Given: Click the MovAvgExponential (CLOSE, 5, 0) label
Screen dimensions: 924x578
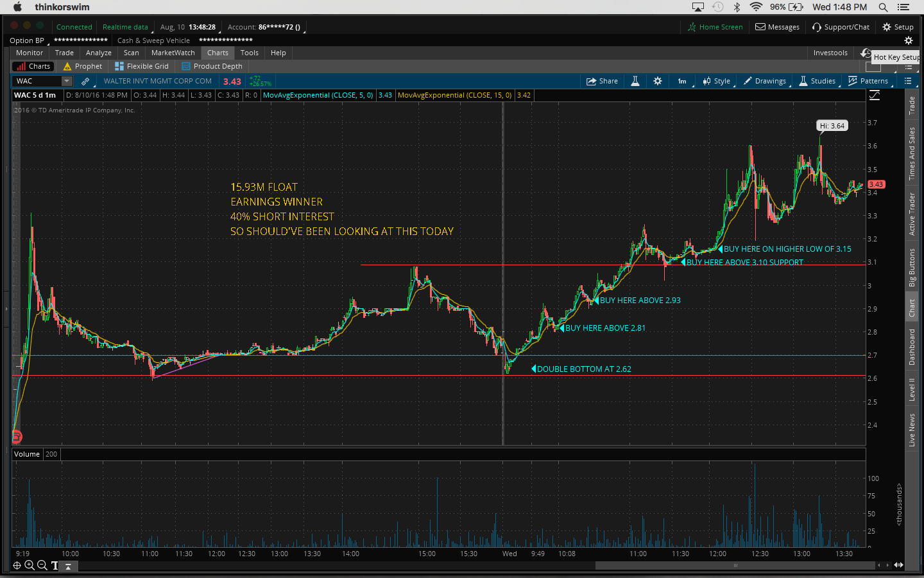Looking at the screenshot, I should pos(318,95).
